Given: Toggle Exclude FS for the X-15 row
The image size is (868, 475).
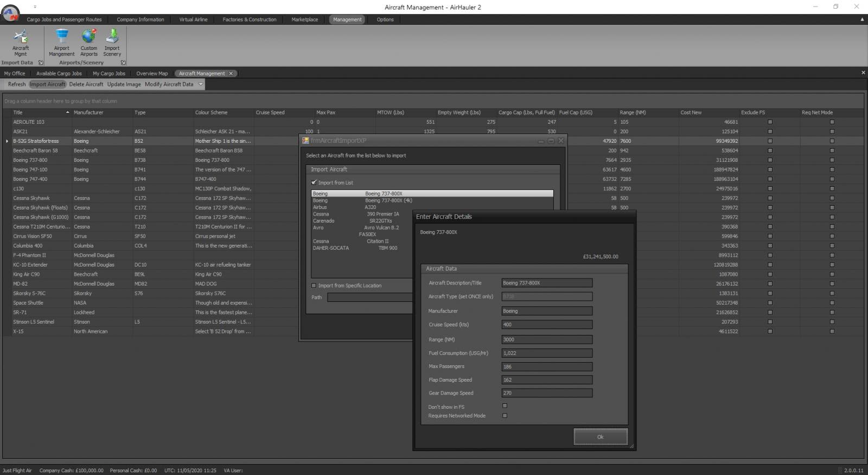Looking at the screenshot, I should click(x=770, y=331).
